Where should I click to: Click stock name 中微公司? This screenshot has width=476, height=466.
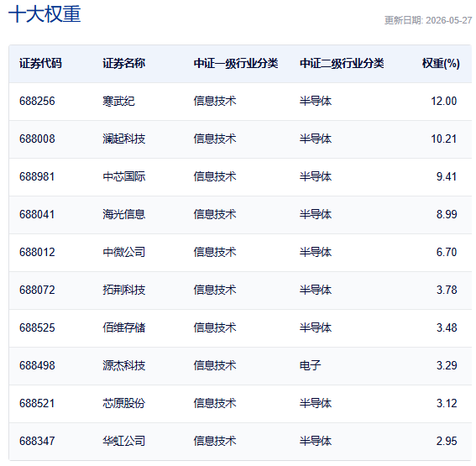(x=124, y=252)
